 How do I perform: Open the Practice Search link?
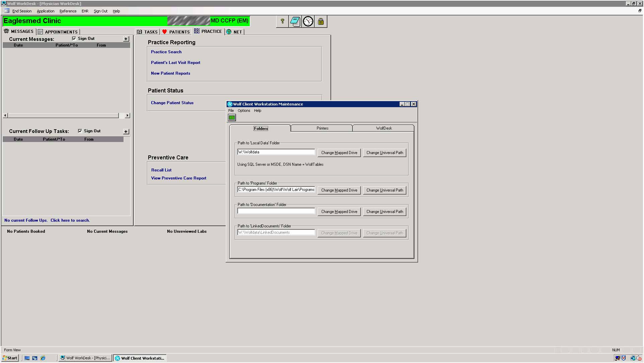pyautogui.click(x=166, y=52)
